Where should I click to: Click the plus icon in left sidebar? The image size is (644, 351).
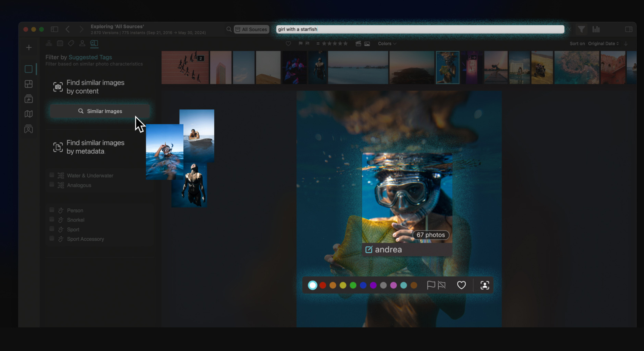(x=29, y=48)
